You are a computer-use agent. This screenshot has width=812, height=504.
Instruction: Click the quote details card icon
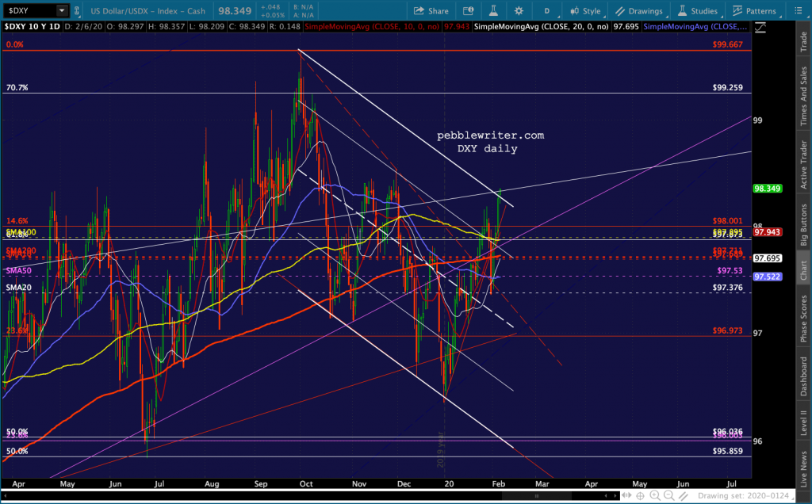[x=468, y=11]
